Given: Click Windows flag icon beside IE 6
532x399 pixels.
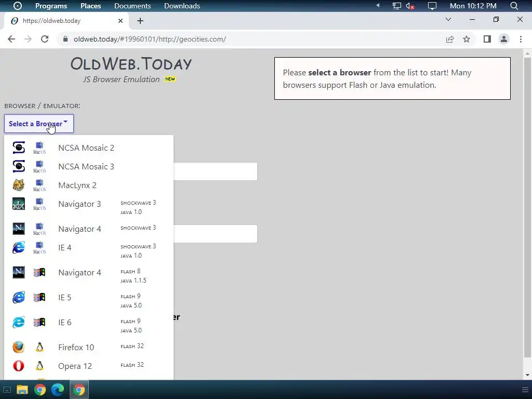Looking at the screenshot, I should click(x=39, y=322).
